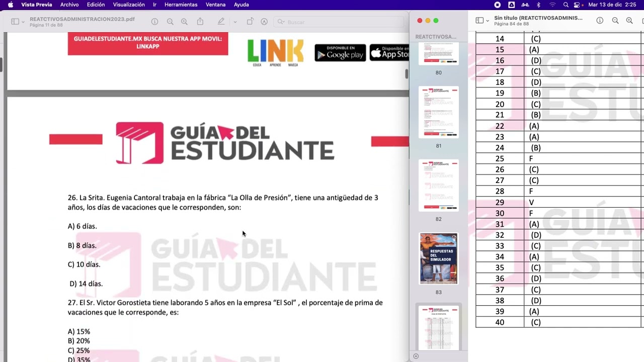Click the screen recording stop icon in menu bar
Image resolution: width=644 pixels, height=362 pixels.
point(498,5)
